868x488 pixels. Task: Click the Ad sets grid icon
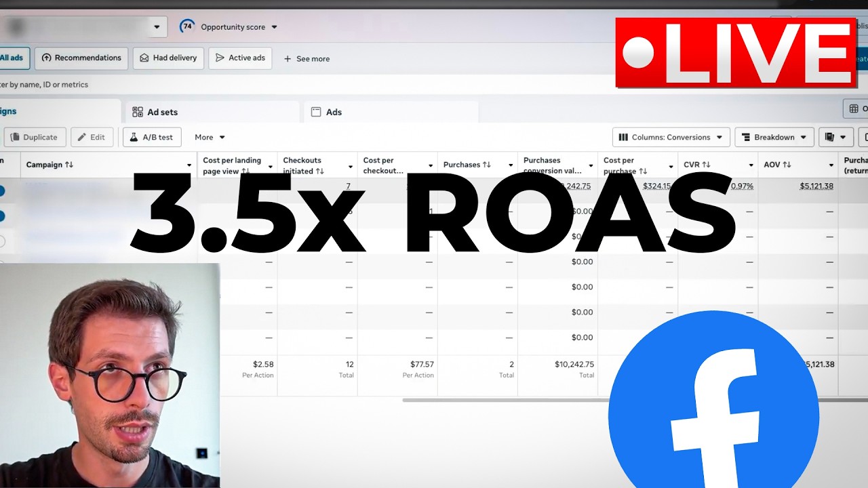(138, 112)
